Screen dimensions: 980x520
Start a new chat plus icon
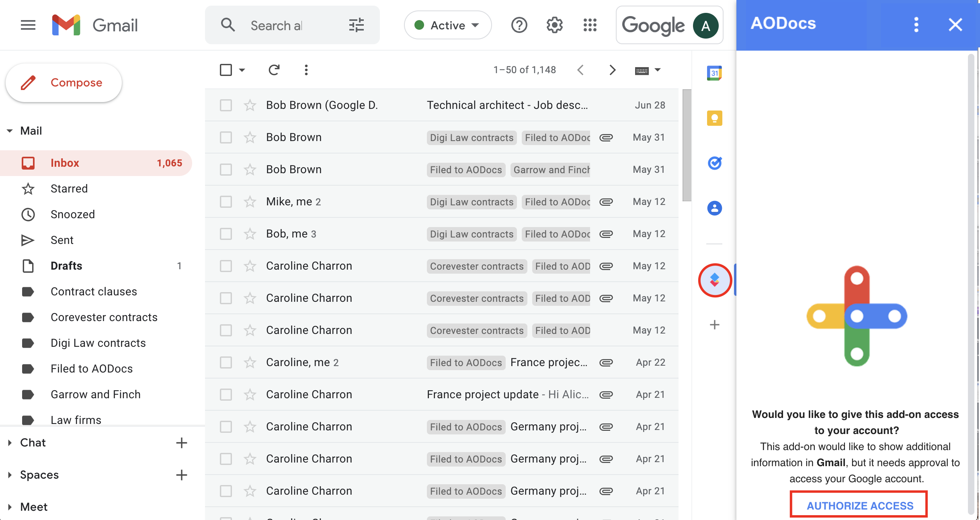point(182,443)
